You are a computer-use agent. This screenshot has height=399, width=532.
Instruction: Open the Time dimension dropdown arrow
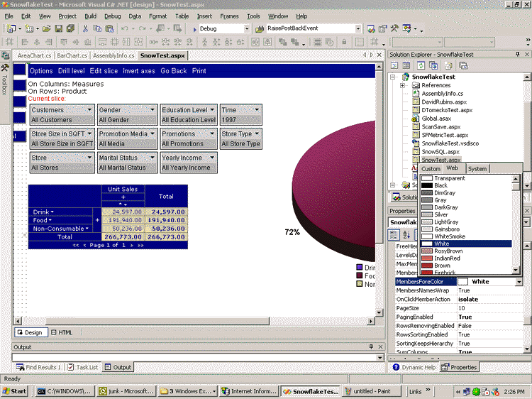coord(257,109)
